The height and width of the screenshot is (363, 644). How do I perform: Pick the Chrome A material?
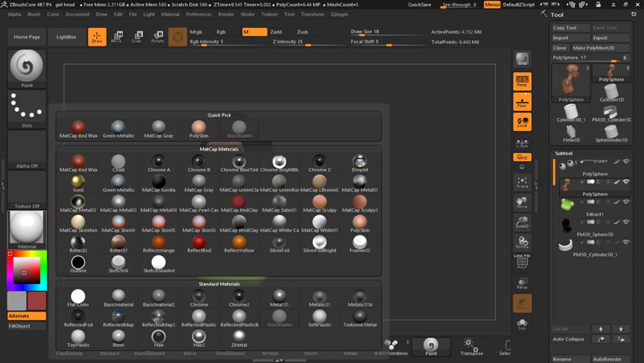click(x=158, y=164)
